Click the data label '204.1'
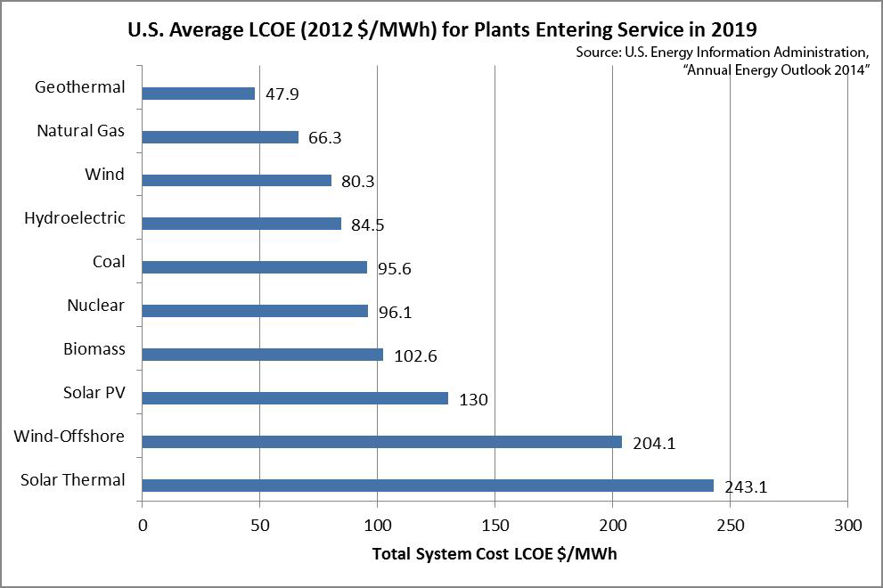Image resolution: width=883 pixels, height=588 pixels. [x=654, y=444]
